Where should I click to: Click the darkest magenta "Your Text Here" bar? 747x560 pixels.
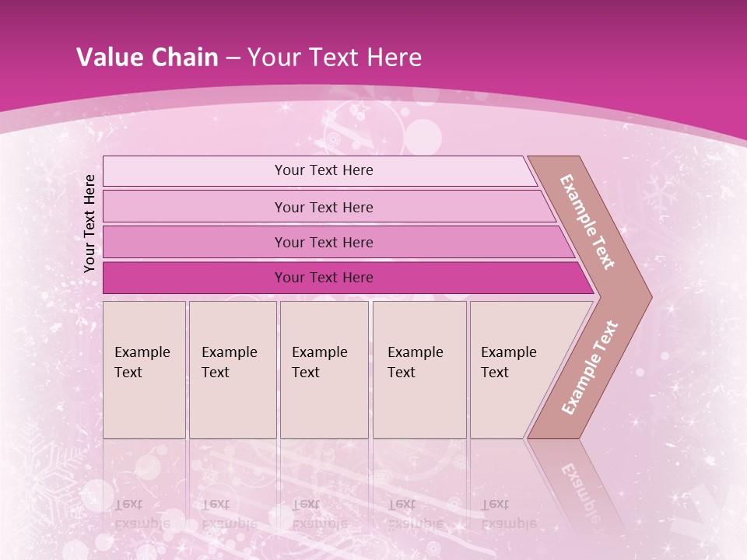(x=324, y=278)
